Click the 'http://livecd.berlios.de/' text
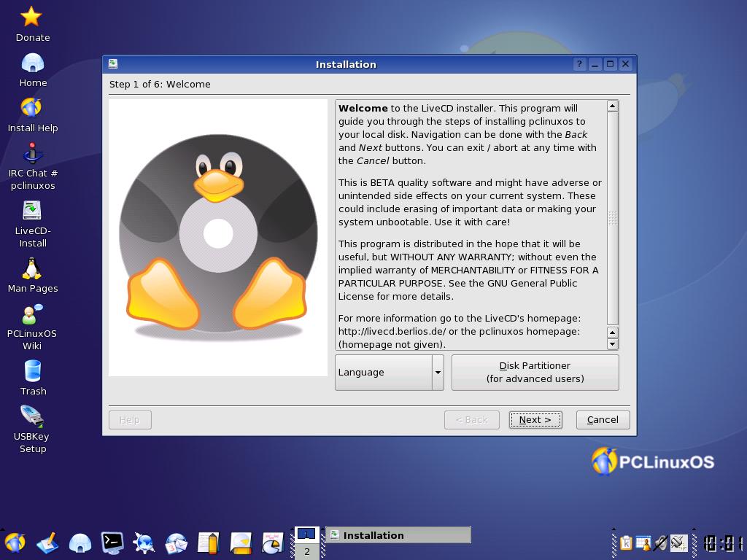Image resolution: width=747 pixels, height=560 pixels. (x=392, y=332)
